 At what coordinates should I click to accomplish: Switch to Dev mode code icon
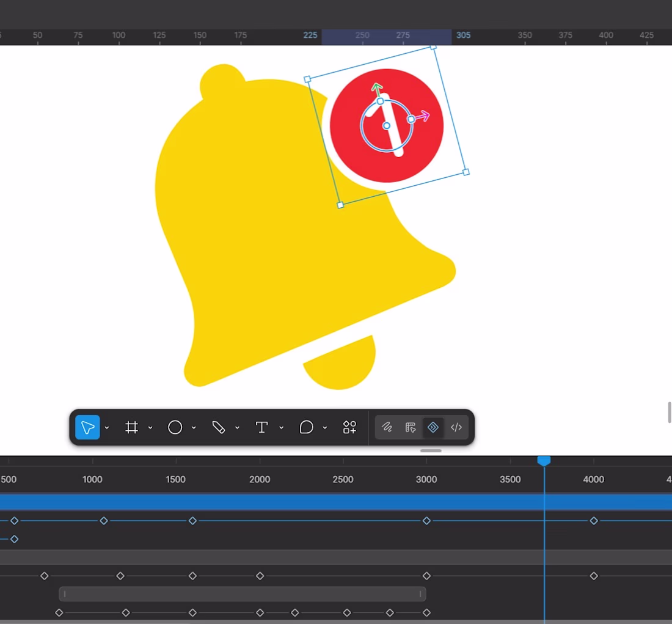456,427
